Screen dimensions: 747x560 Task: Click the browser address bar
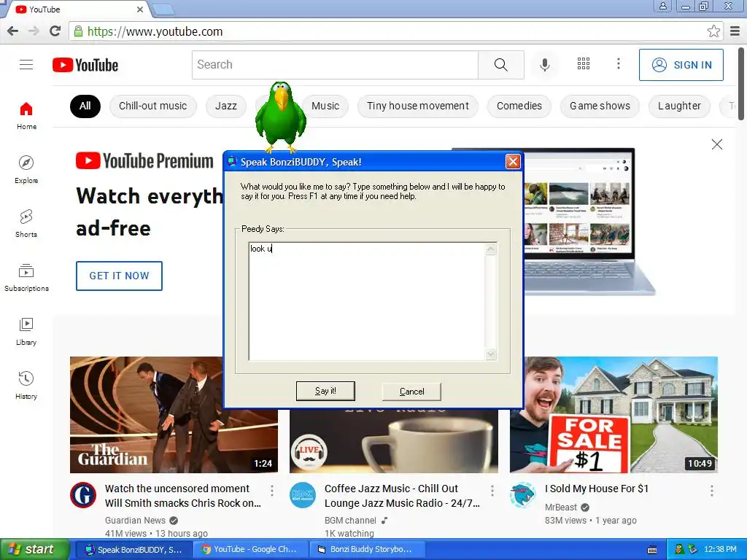pos(391,31)
